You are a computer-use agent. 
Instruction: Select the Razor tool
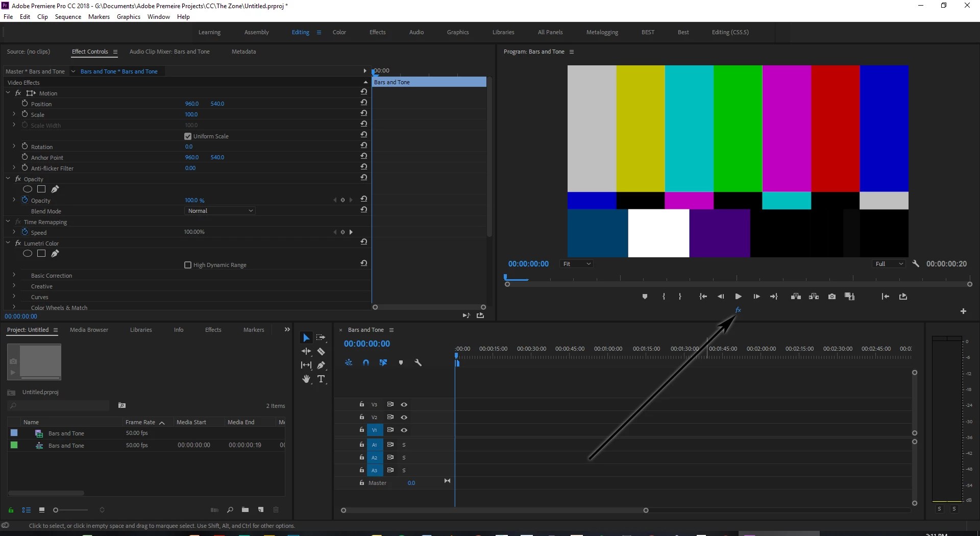coord(321,351)
